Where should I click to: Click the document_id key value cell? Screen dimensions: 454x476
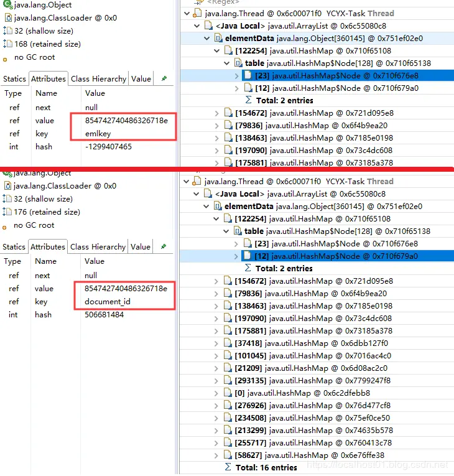108,301
